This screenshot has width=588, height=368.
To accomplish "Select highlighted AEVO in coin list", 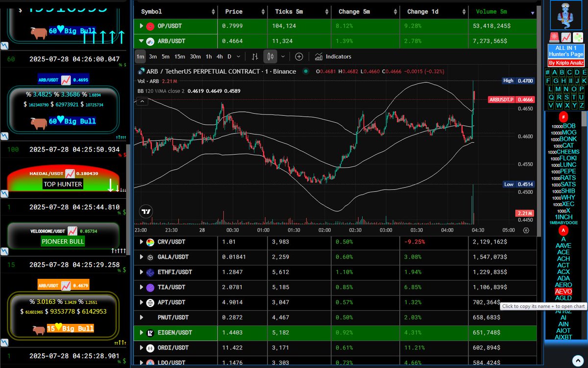I will [563, 291].
